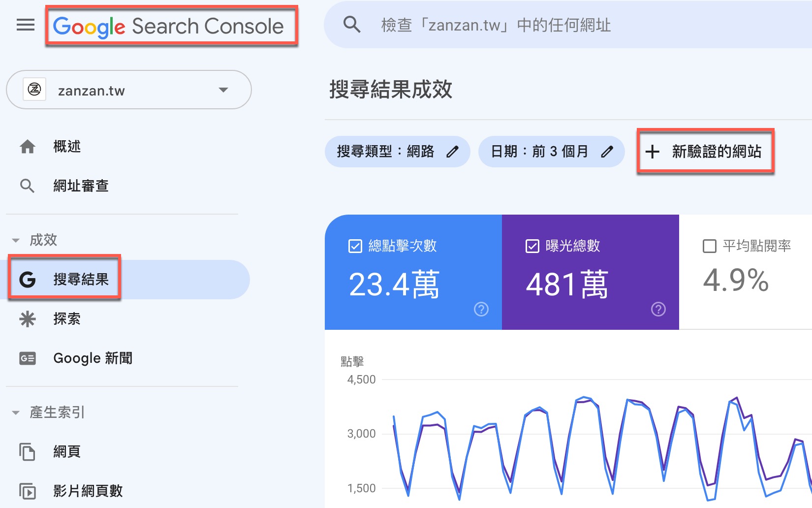Open the 影片網頁數 report
The width and height of the screenshot is (812, 508).
[88, 491]
